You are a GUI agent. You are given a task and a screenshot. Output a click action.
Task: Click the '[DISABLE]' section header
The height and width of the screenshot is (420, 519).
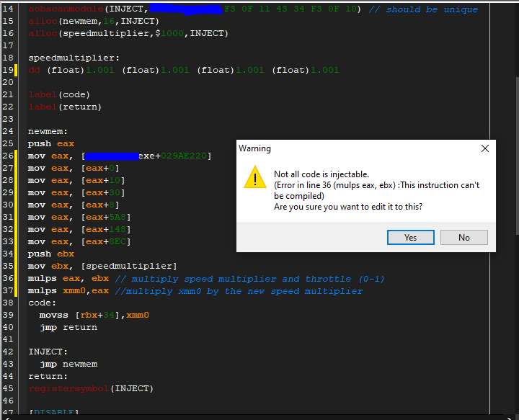[x=53, y=413]
